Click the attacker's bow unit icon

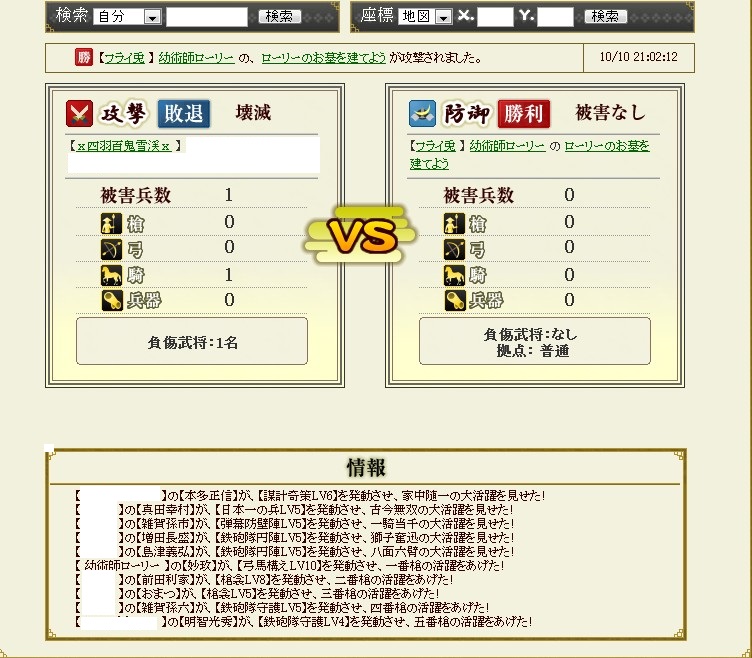111,249
